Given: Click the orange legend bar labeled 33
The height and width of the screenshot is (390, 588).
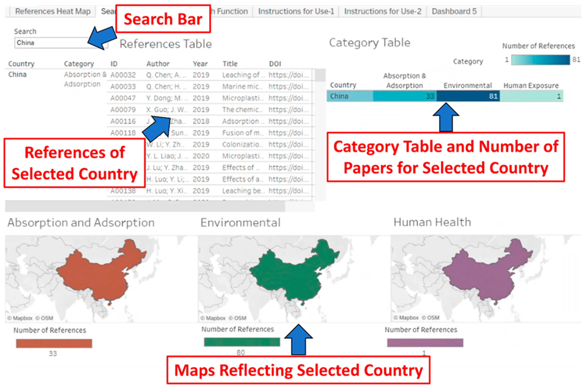Looking at the screenshot, I should tap(54, 343).
